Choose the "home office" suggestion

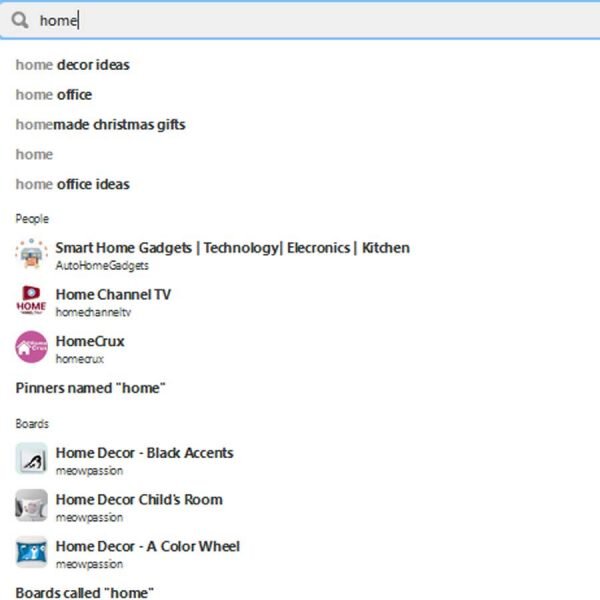(54, 95)
